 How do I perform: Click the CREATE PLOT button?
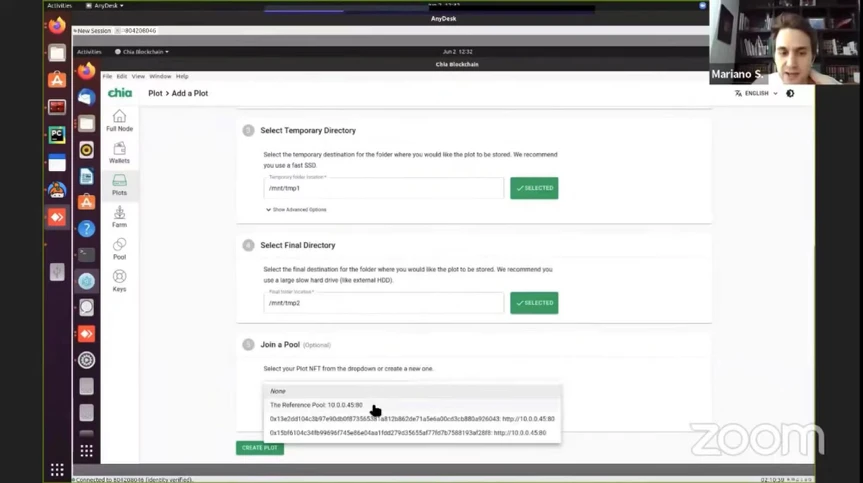point(260,448)
